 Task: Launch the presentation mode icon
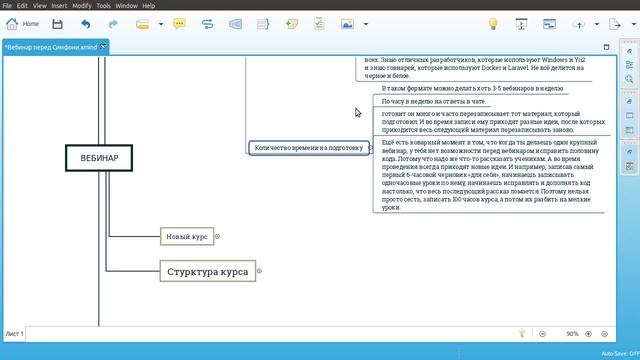coord(521,24)
